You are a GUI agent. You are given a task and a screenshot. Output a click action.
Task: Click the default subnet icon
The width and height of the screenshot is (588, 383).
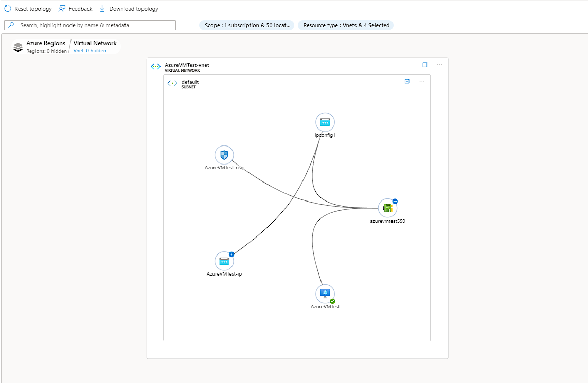pyautogui.click(x=172, y=83)
